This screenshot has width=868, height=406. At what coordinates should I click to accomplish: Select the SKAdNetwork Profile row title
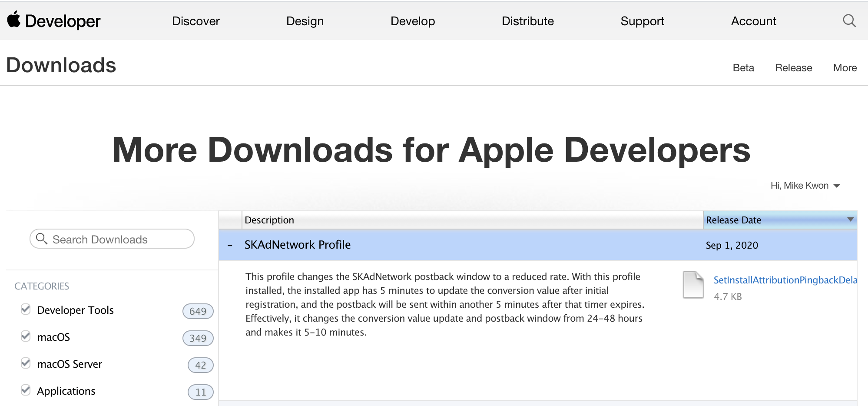tap(298, 245)
